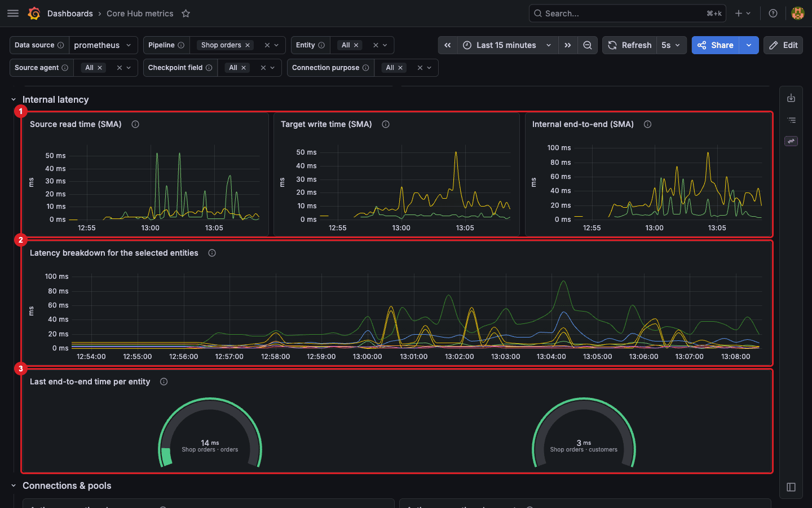Toggle the swap arrows sidebar icon
This screenshot has width=812, height=508.
[791, 141]
